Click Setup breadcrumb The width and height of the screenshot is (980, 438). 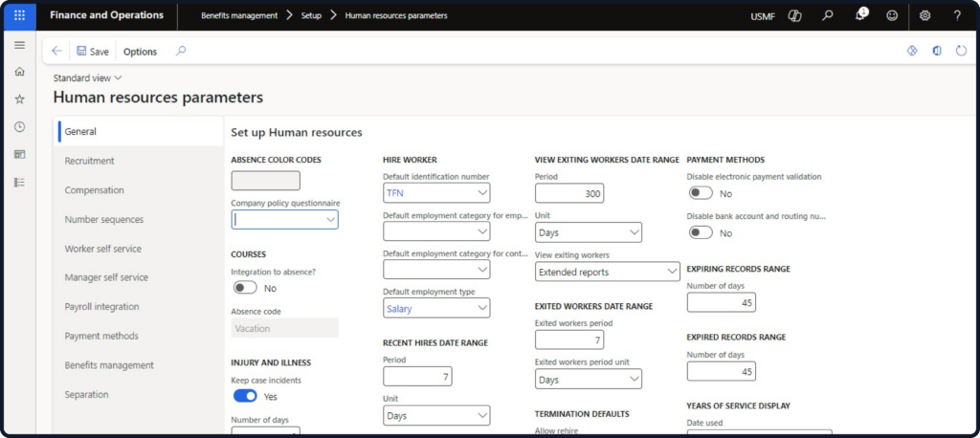pos(311,15)
